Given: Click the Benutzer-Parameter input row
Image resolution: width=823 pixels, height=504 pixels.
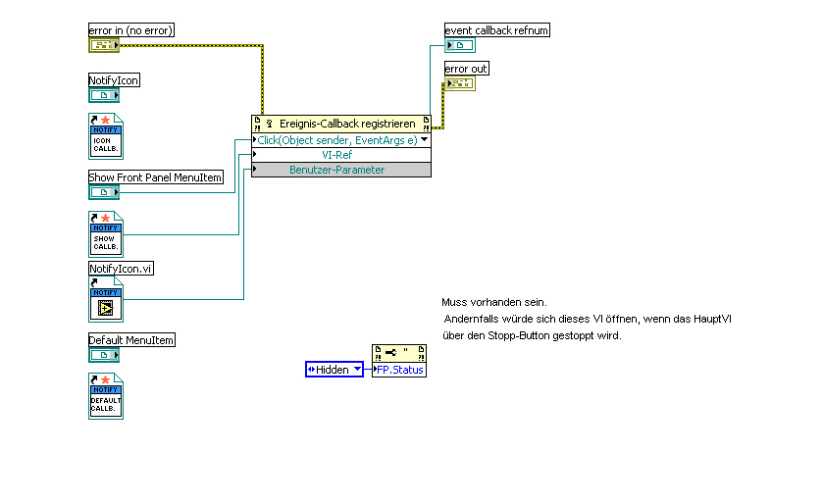Looking at the screenshot, I should coord(341,170).
